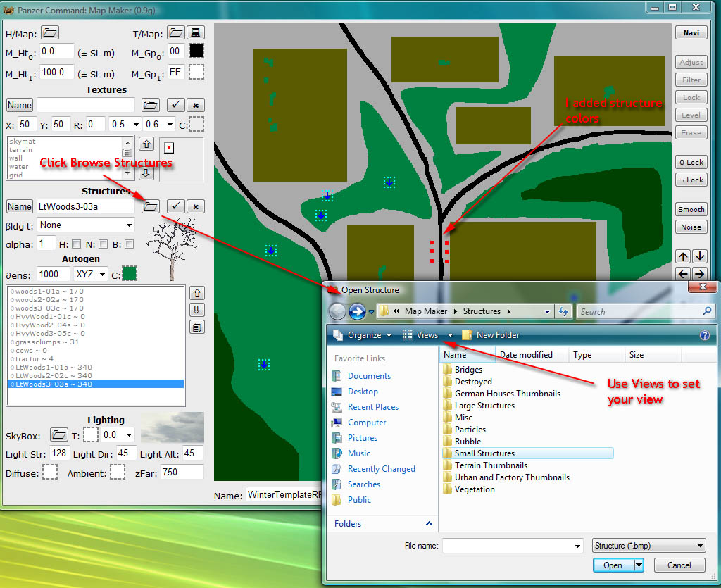Screen dimensions: 721x588
Task: Browse for a SkyBox file
Action: pyautogui.click(x=59, y=434)
